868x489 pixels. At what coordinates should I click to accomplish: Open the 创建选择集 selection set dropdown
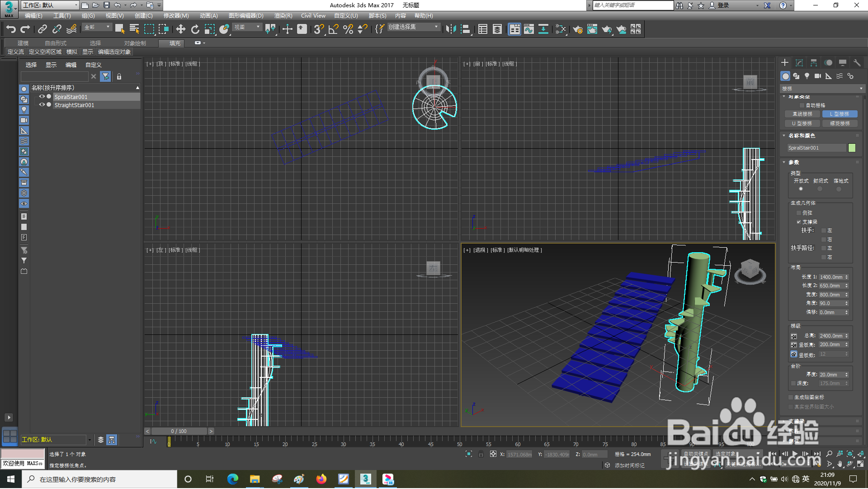pyautogui.click(x=436, y=27)
